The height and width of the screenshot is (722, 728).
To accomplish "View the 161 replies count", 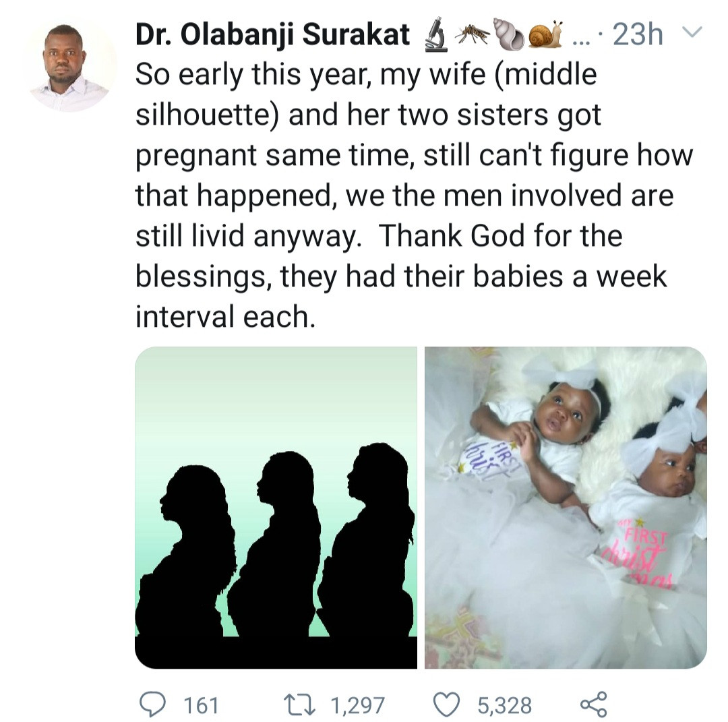I will click(x=201, y=705).
